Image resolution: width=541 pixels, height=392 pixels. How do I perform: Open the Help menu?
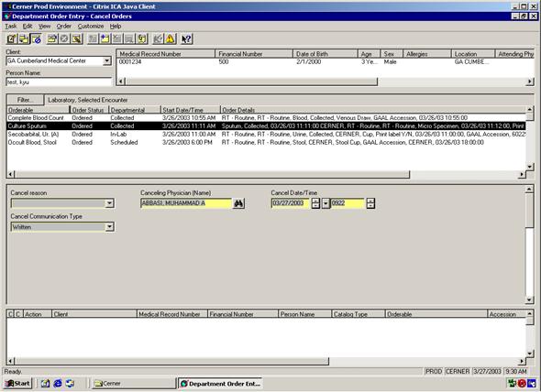point(116,27)
